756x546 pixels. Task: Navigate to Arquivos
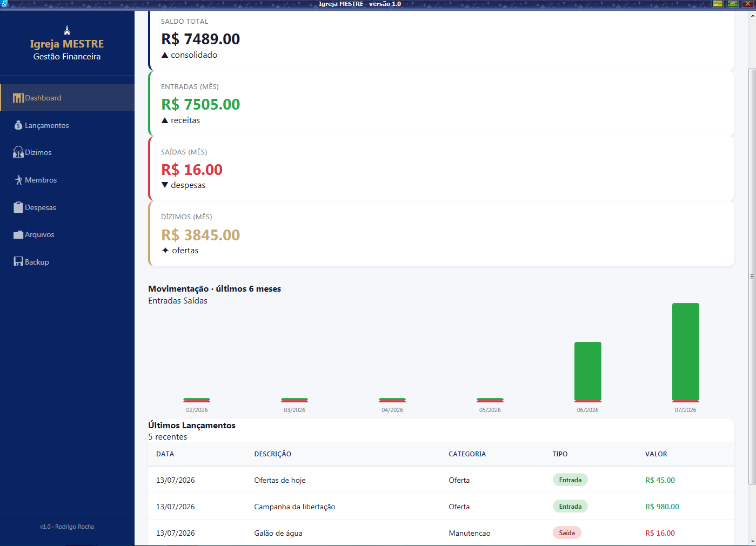click(x=67, y=234)
